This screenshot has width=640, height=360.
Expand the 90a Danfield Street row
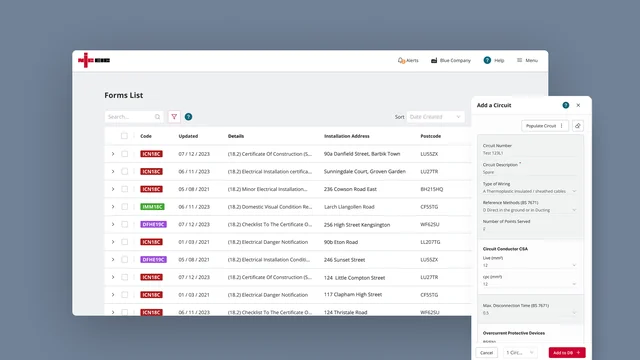113,154
